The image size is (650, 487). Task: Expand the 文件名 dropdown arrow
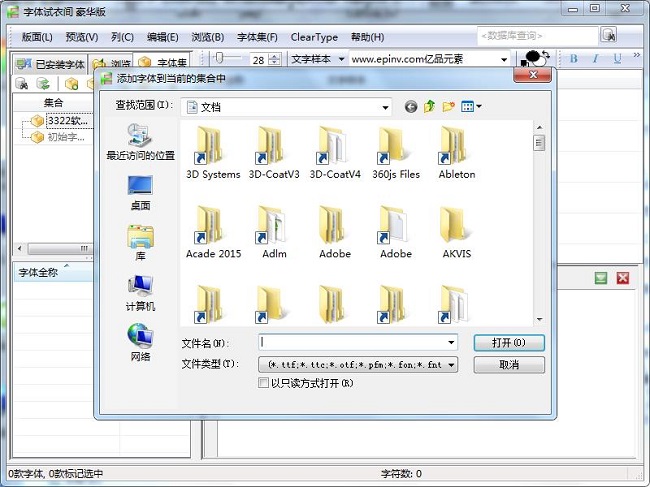(451, 343)
